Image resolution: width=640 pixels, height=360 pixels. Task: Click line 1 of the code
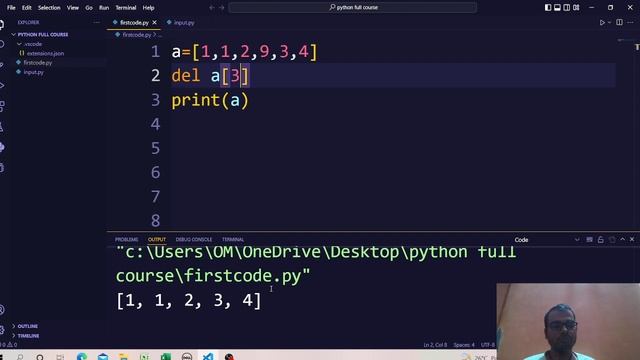244,52
